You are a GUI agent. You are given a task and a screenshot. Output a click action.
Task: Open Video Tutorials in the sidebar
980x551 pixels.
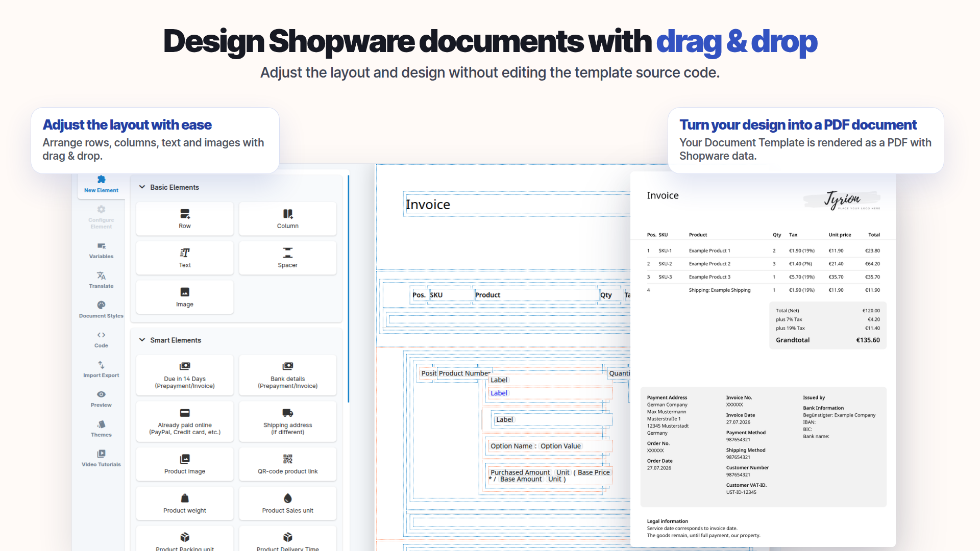point(101,459)
